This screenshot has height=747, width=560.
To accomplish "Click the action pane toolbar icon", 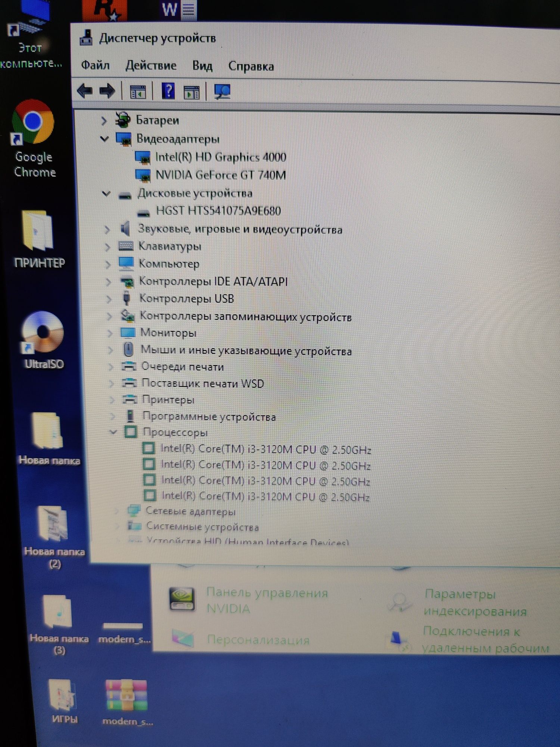I will [x=192, y=92].
